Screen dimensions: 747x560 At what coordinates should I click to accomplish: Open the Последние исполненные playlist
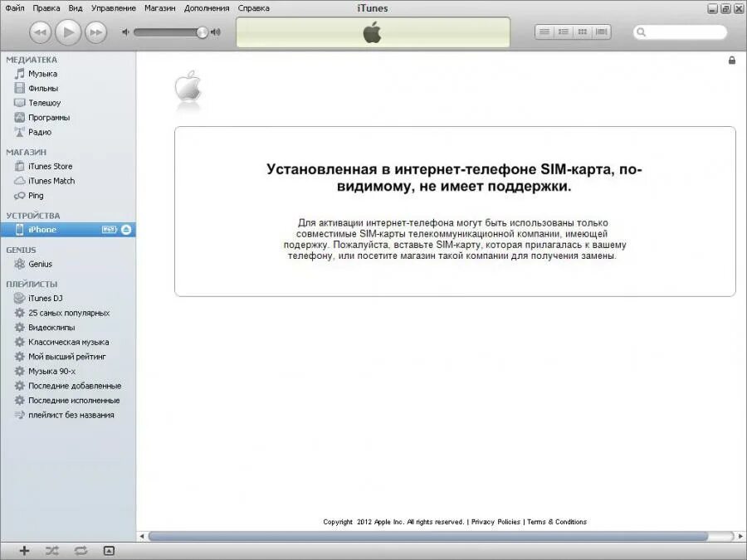coord(68,401)
